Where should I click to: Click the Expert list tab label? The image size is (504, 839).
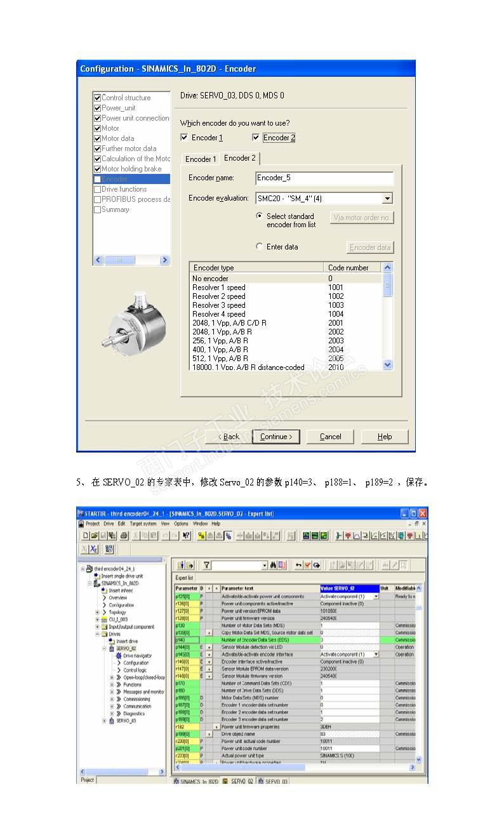[184, 578]
